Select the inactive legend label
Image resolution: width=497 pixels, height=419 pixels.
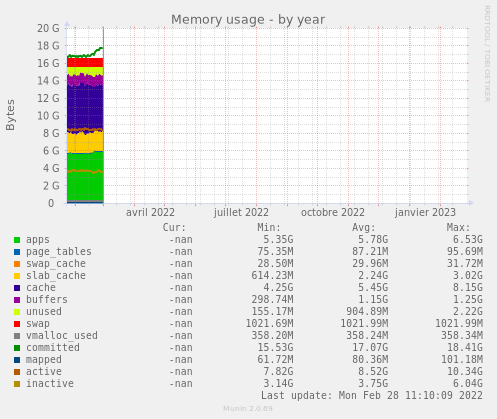50,383
